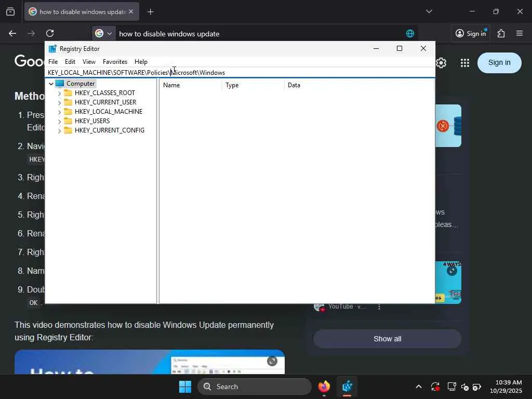The width and height of the screenshot is (532, 399).
Task: Minimize the Registry Editor window
Action: pos(376,48)
